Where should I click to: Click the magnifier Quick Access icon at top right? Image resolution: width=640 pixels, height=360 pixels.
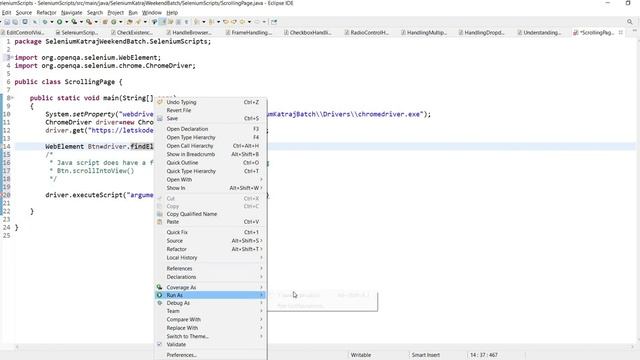630,22
